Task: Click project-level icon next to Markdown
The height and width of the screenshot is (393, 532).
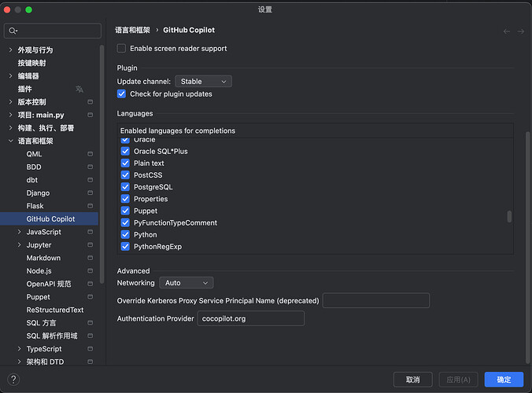Action: point(91,258)
